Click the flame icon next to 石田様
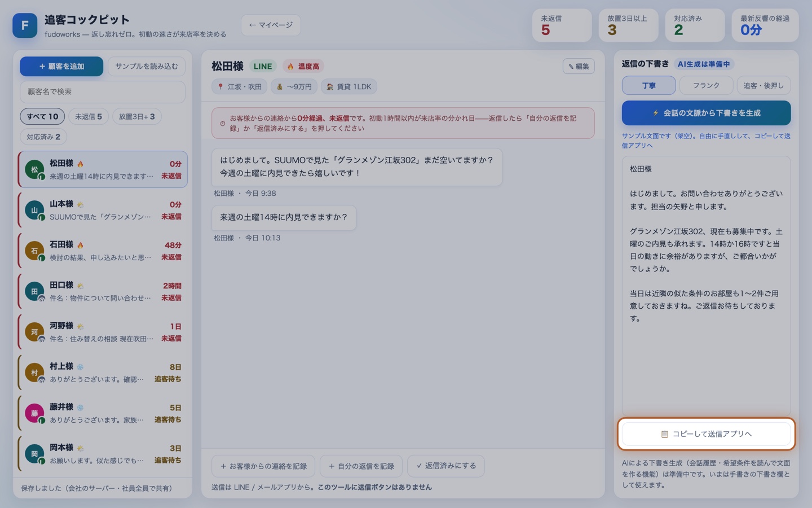Image resolution: width=812 pixels, height=508 pixels. 80,245
